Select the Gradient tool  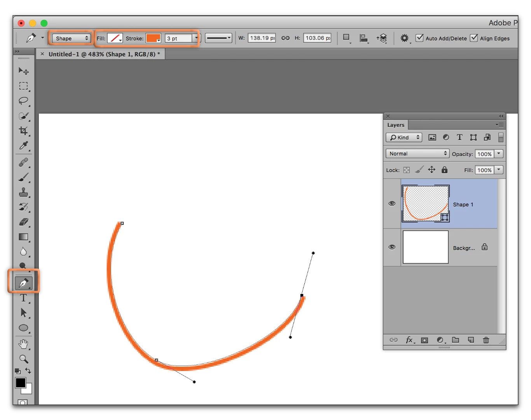(x=23, y=237)
